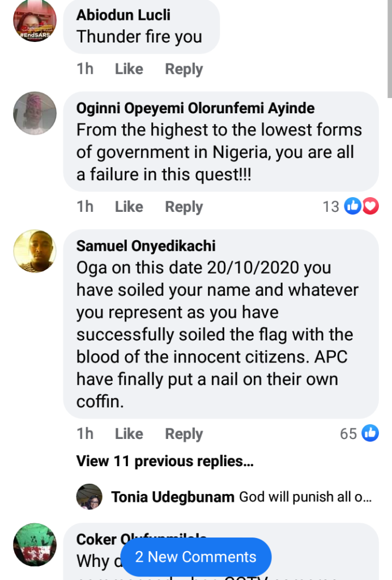
Task: Like Oginni Opeyemi's comment
Action: (129, 207)
